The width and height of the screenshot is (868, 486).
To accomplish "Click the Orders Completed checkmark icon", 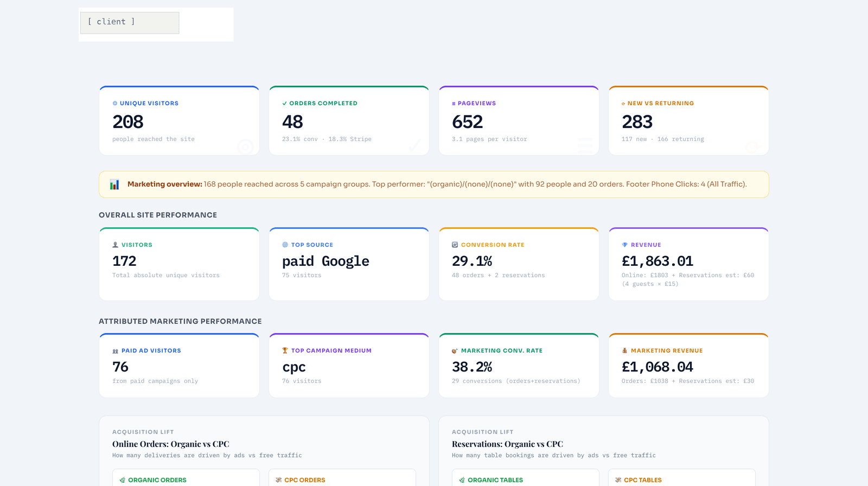I will 285,103.
